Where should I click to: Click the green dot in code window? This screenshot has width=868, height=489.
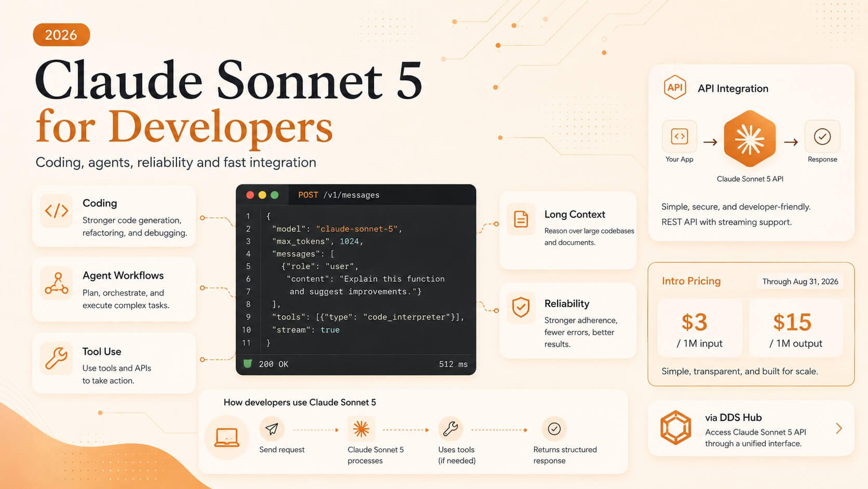275,195
